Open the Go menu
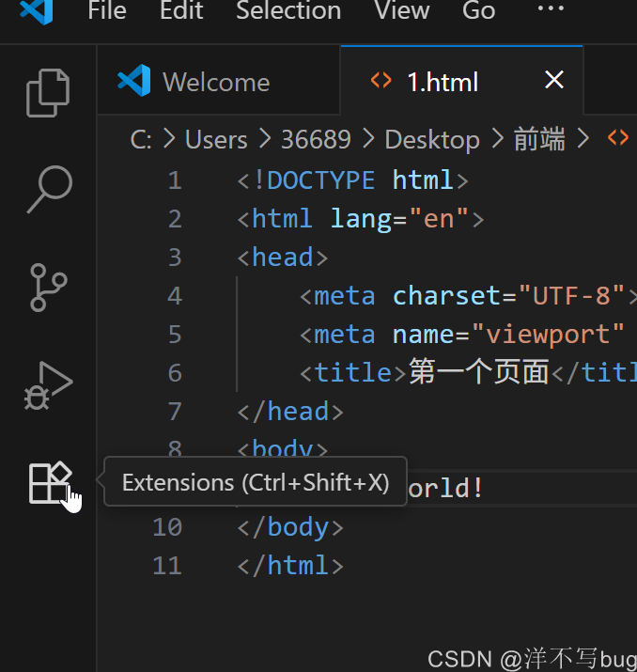Viewport: 637px width, 672px height. click(478, 10)
